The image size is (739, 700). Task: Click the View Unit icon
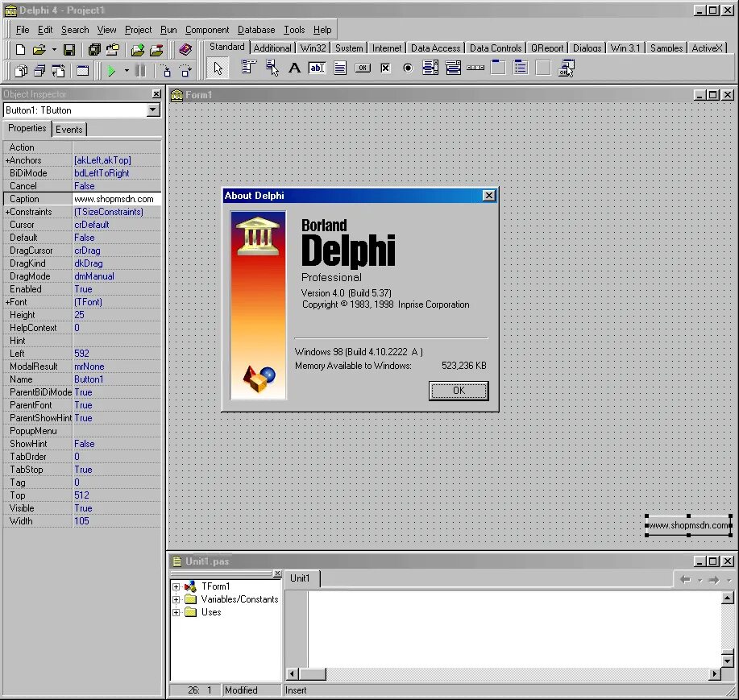click(x=20, y=71)
